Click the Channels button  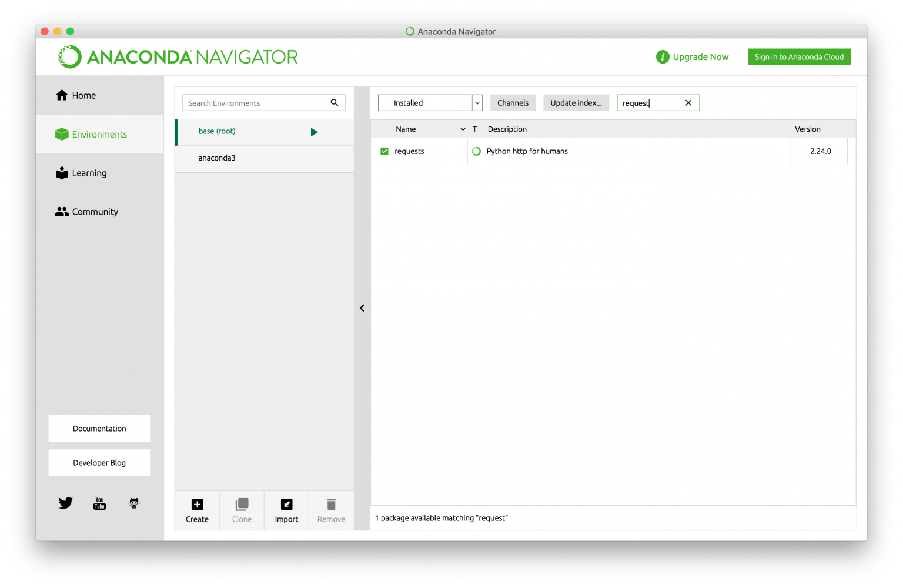(513, 103)
